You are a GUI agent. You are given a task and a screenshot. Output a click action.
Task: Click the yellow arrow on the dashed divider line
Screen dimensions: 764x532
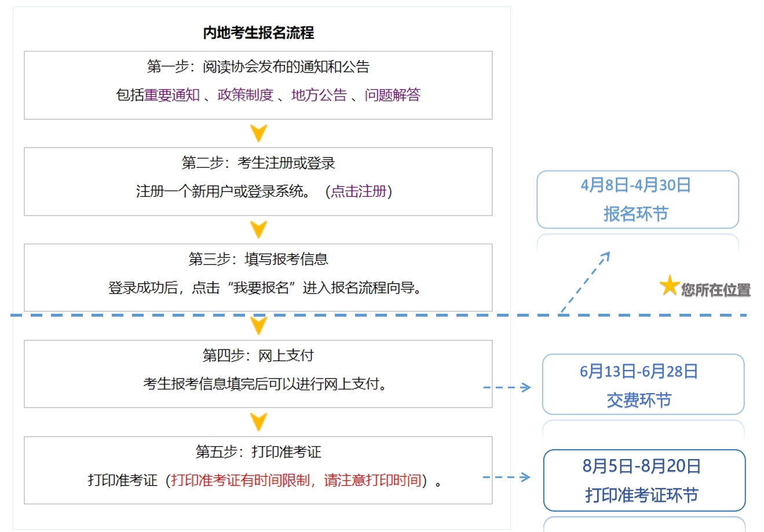[258, 325]
